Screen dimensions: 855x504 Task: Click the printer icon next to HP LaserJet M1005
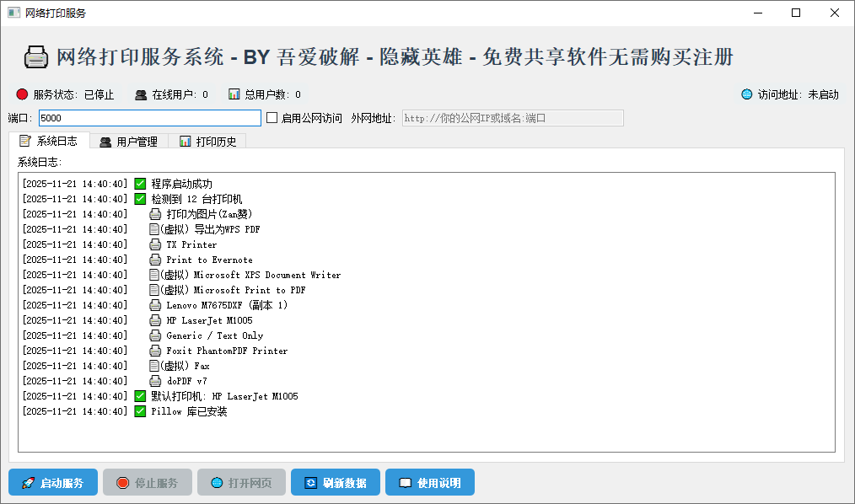(155, 320)
